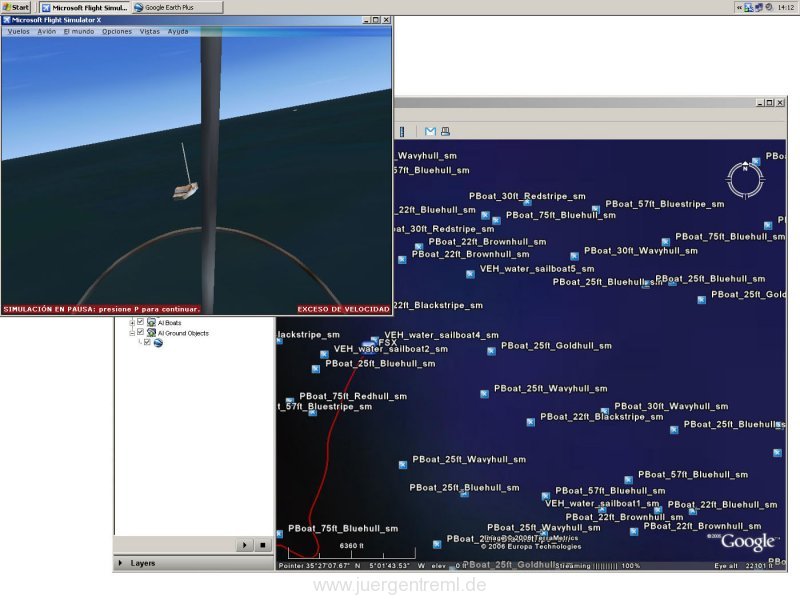The width and height of the screenshot is (800, 600).
Task: Click the PBoat_25ft_Goldhull_sm placemark in map center
Action: 491,351
